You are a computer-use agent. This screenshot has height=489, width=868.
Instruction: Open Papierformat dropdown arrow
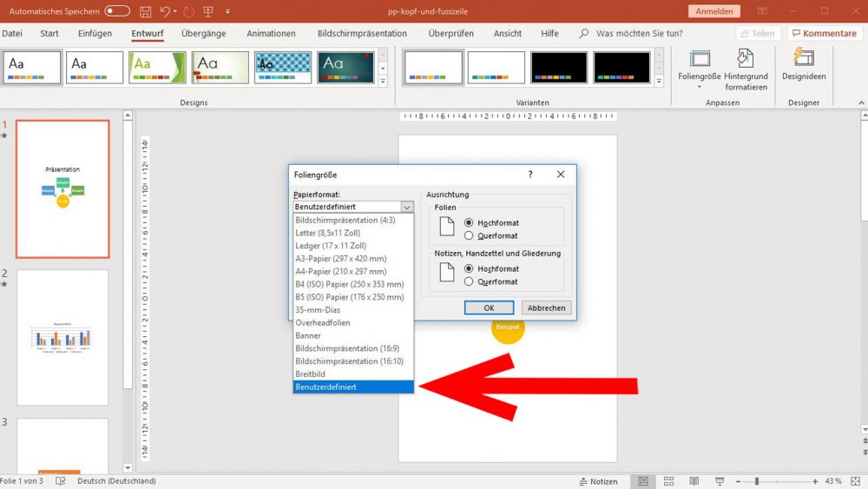click(407, 207)
